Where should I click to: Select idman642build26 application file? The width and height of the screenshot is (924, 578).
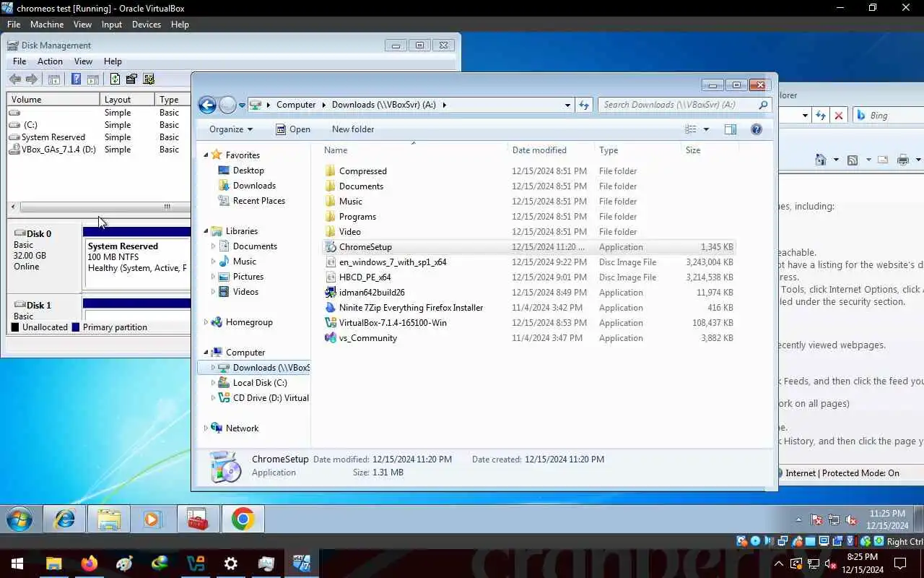click(528, 293)
